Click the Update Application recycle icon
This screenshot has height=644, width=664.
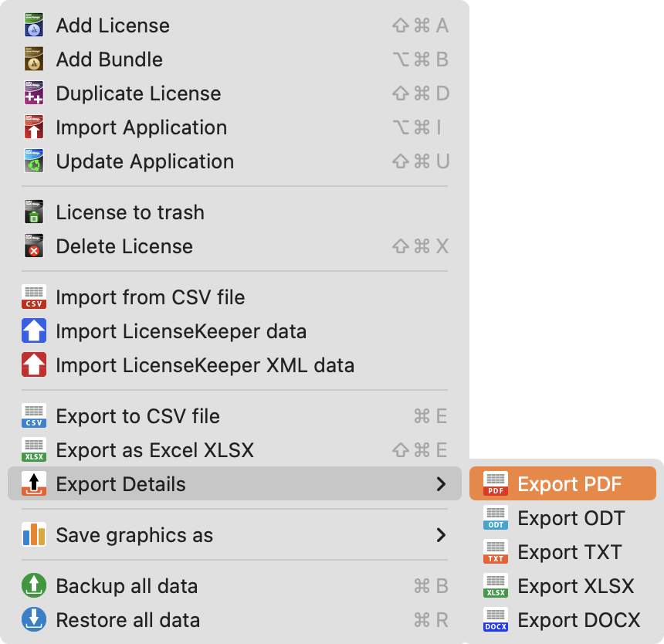pos(33,162)
